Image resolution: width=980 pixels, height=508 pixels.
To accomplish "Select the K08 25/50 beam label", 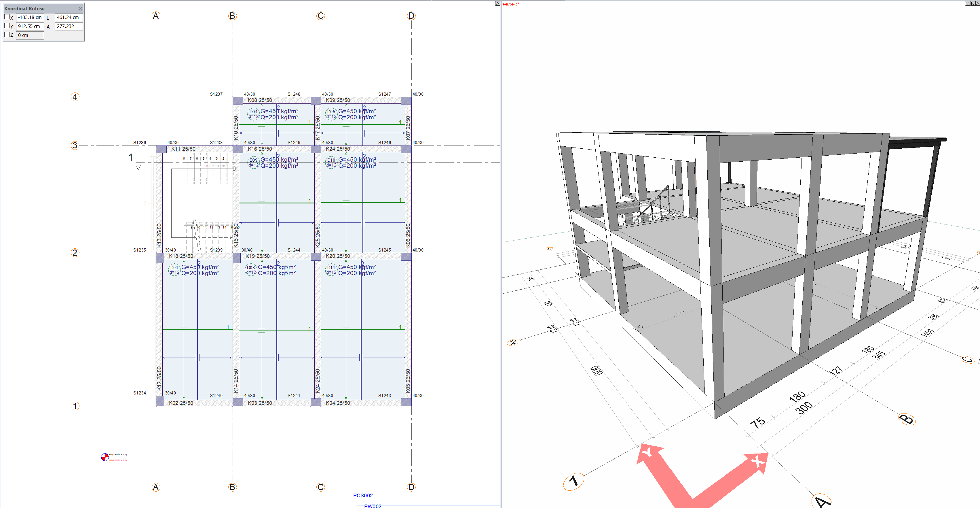I will click(x=260, y=100).
